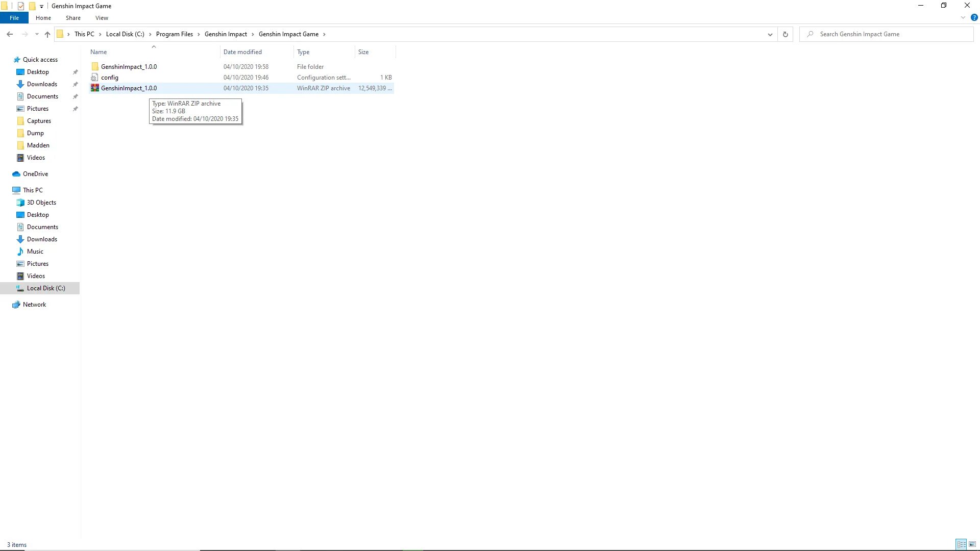Navigate to Program Files breadcrumb
This screenshot has height=551, width=980.
click(175, 34)
